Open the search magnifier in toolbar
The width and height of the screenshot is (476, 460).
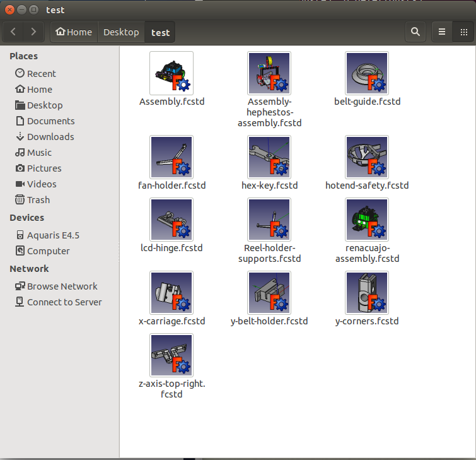coord(415,32)
